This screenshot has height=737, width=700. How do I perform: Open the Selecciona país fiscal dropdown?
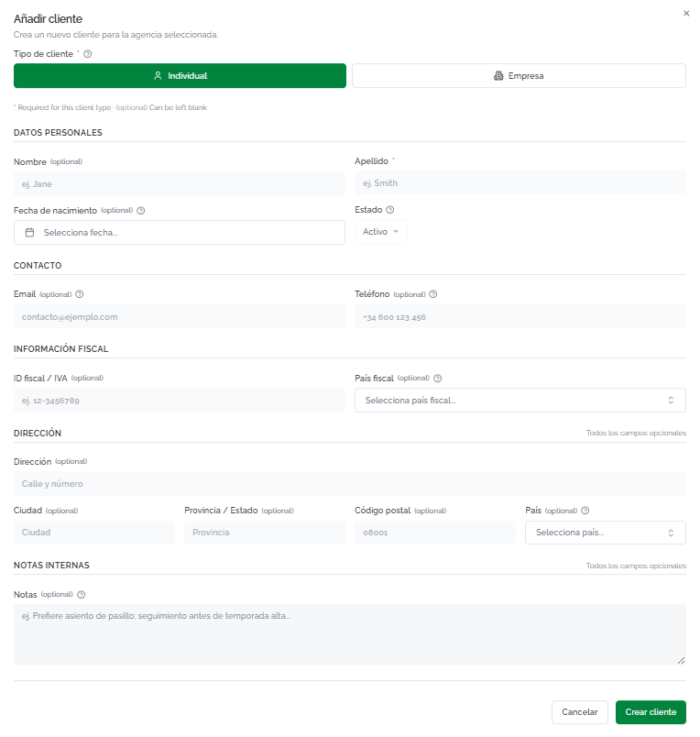pyautogui.click(x=520, y=400)
